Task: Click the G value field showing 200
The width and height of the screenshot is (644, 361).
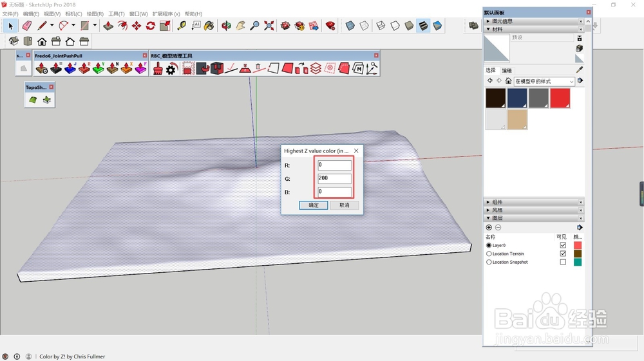Action: pyautogui.click(x=334, y=178)
